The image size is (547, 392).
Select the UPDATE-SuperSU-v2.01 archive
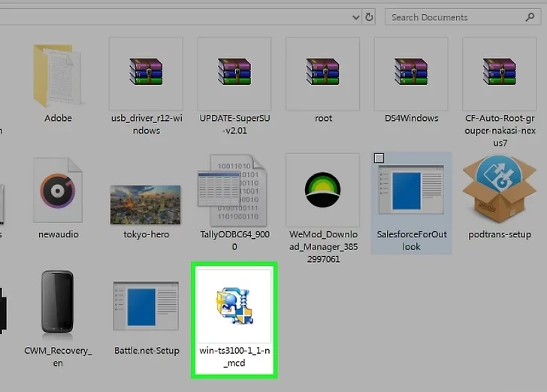(234, 74)
